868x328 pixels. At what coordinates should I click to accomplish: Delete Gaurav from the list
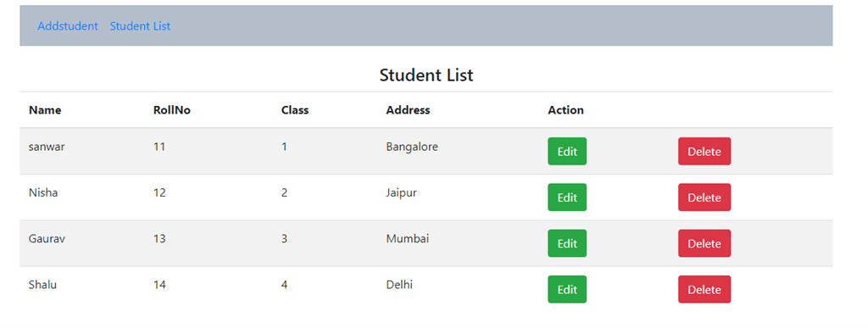704,243
